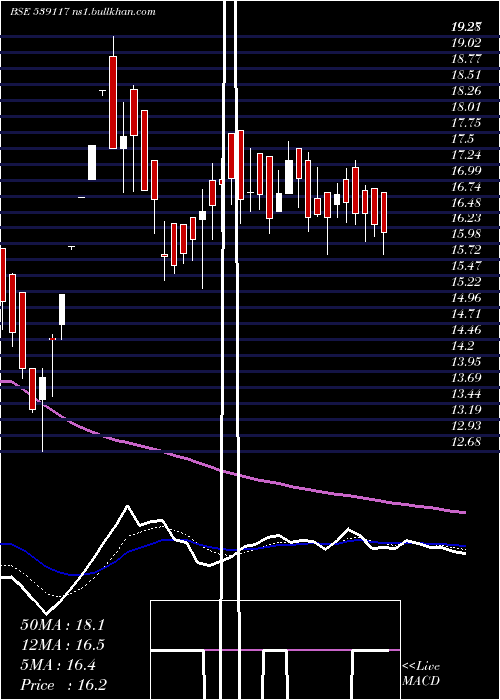Pick the 13.44 axis label
This screenshot has height=700, width=500.
466,394
